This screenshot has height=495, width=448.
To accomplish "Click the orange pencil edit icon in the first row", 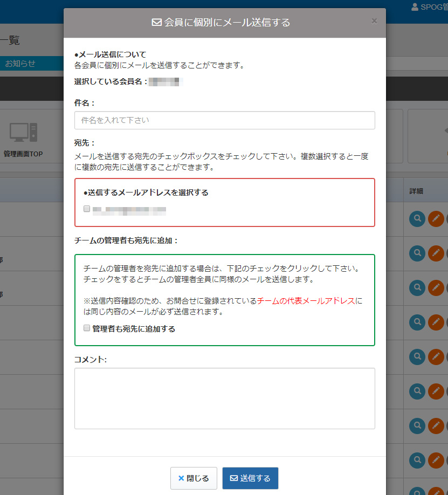I will (x=436, y=219).
